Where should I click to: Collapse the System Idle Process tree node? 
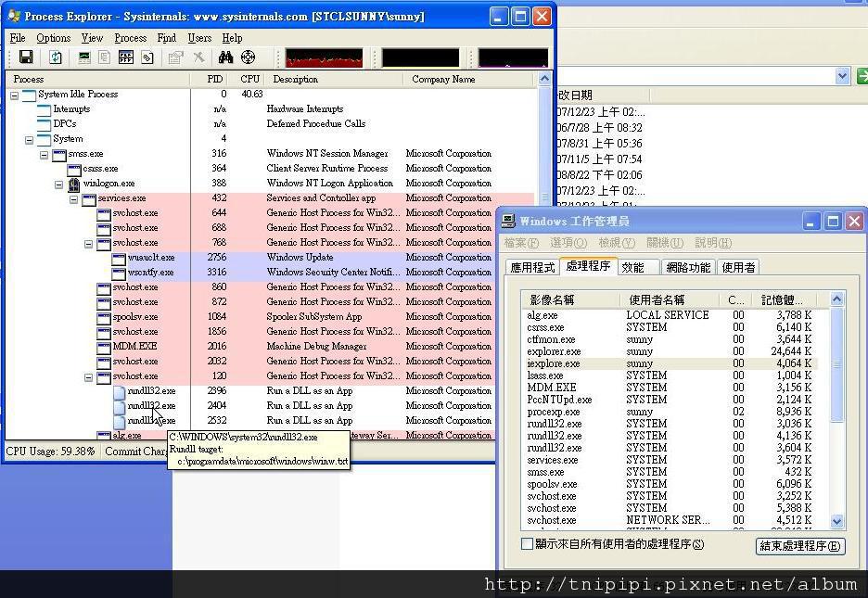(x=15, y=95)
